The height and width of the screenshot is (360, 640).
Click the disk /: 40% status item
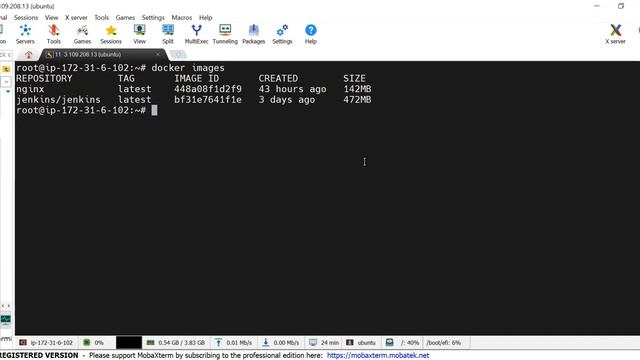coord(403,342)
